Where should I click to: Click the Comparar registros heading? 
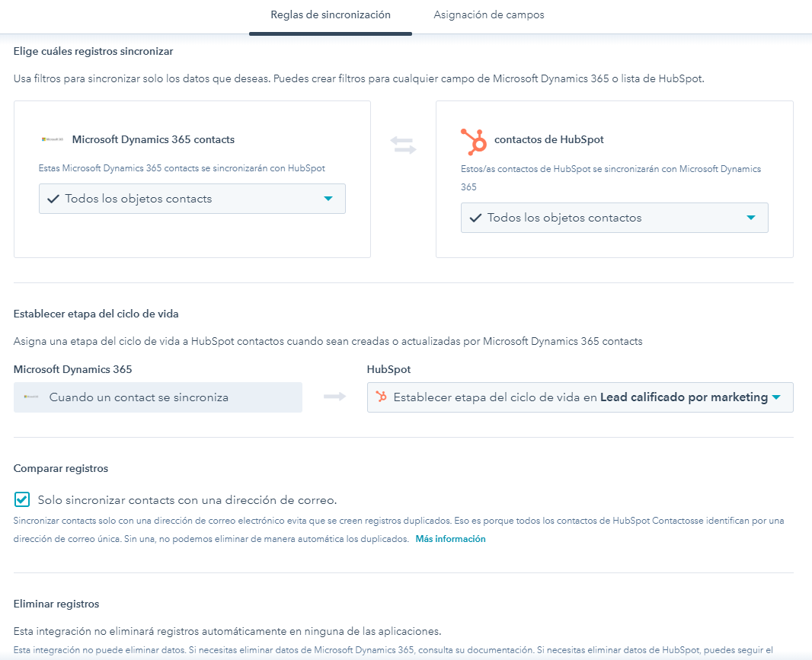(61, 468)
